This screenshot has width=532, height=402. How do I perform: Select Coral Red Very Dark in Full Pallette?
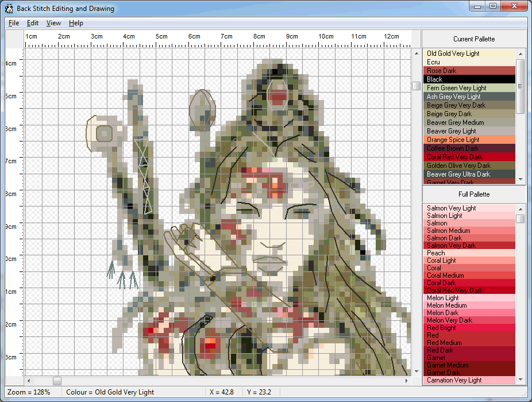coord(469,290)
